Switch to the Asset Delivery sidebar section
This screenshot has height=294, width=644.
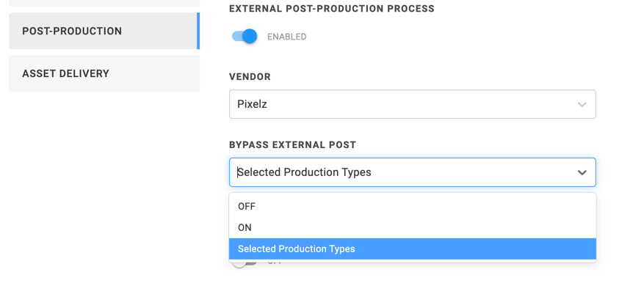tap(104, 73)
